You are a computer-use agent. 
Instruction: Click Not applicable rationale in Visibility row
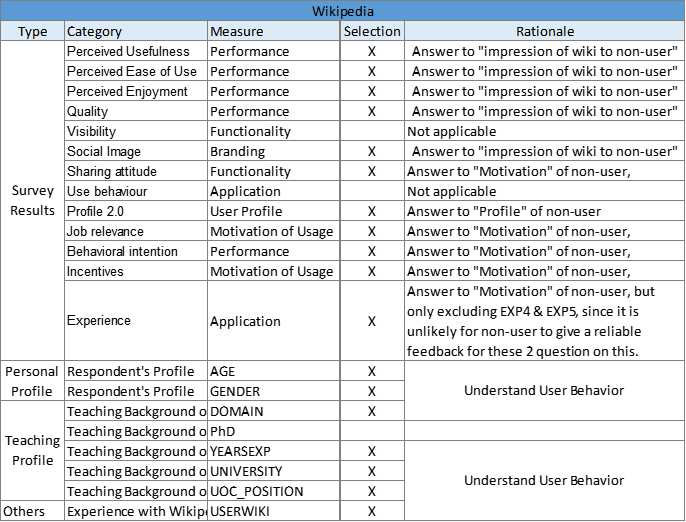click(x=545, y=131)
